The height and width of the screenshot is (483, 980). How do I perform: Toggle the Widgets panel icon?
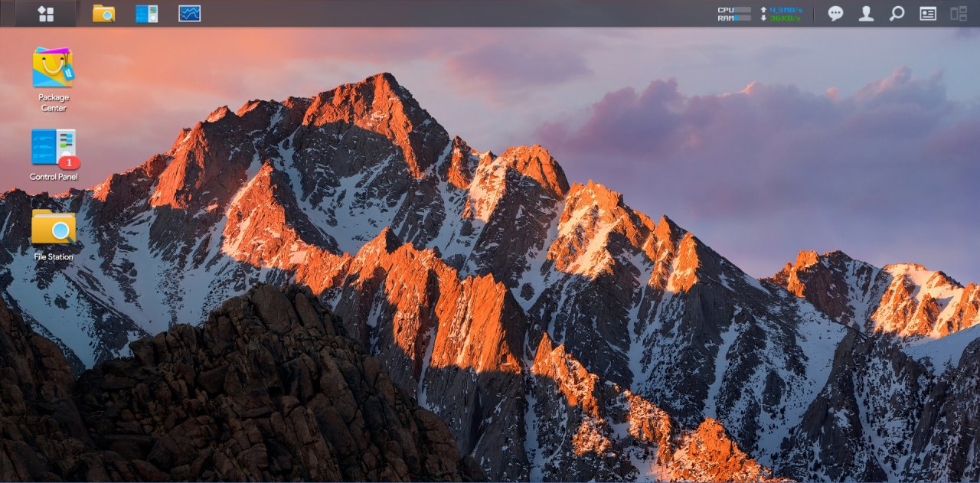[928, 14]
